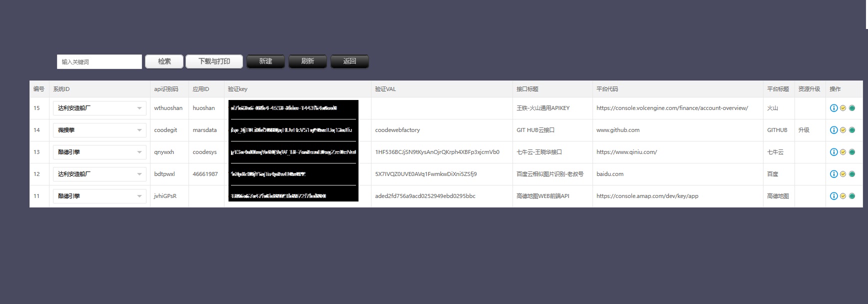868x304 pixels.
Task: Expand 系统ID dropdown in row 15
Action: (x=99, y=108)
